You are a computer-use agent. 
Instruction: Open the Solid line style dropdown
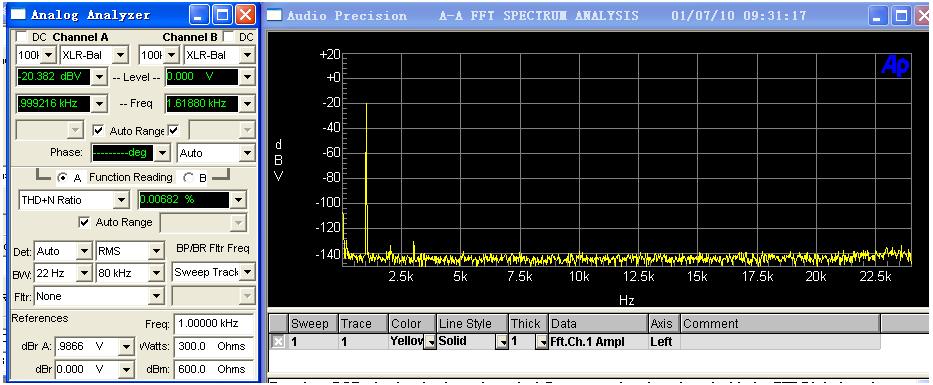tap(502, 342)
